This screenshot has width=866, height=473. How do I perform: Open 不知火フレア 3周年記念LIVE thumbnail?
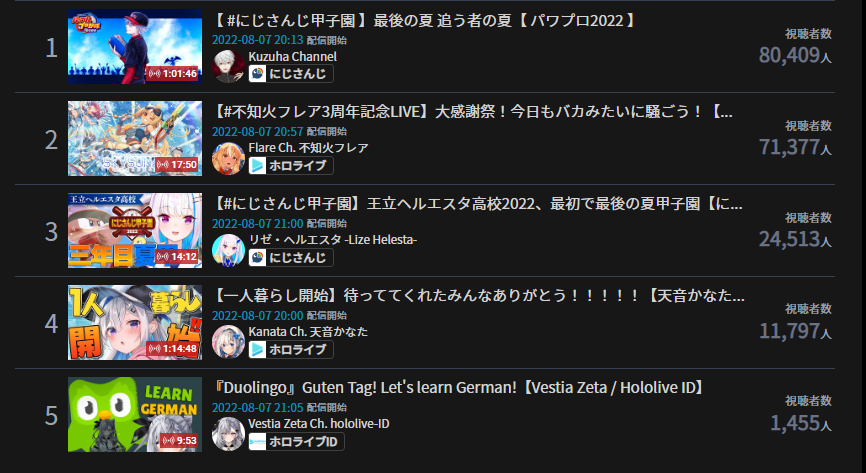(x=135, y=138)
